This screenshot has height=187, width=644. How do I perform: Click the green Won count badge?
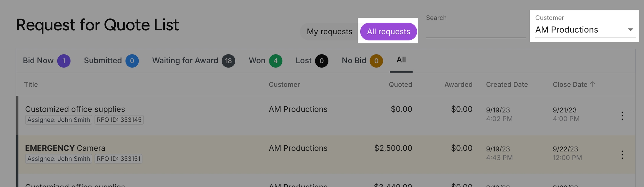pyautogui.click(x=276, y=61)
